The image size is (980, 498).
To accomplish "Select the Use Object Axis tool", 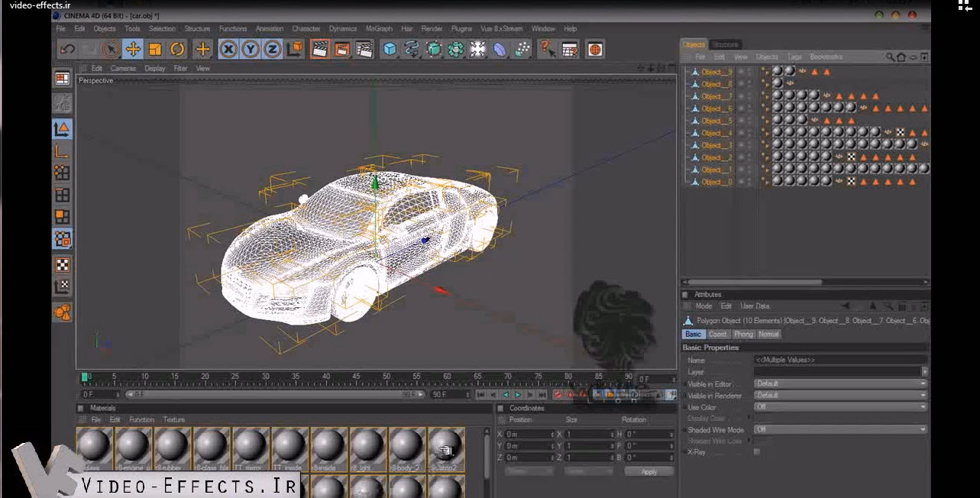I will click(63, 150).
